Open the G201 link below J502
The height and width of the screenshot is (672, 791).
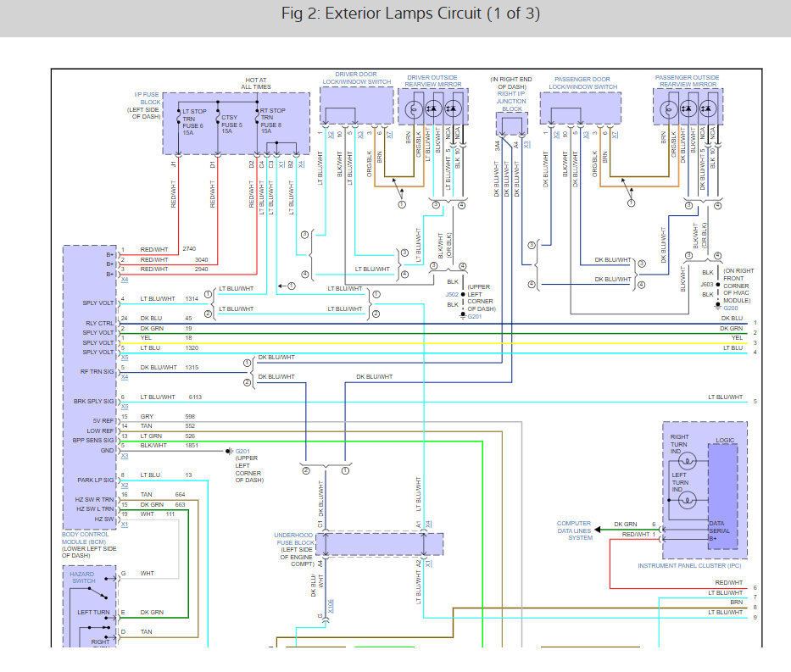(x=475, y=317)
